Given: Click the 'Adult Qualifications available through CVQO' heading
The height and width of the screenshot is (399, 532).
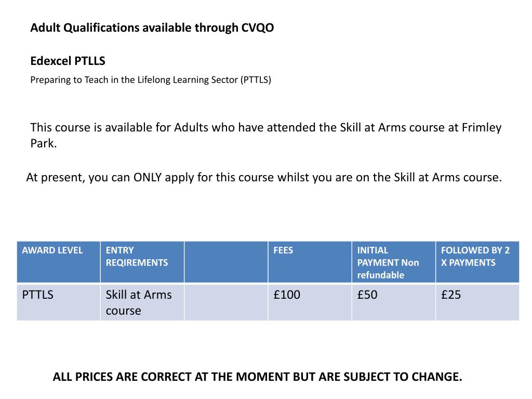Looking at the screenshot, I should pos(152,28).
